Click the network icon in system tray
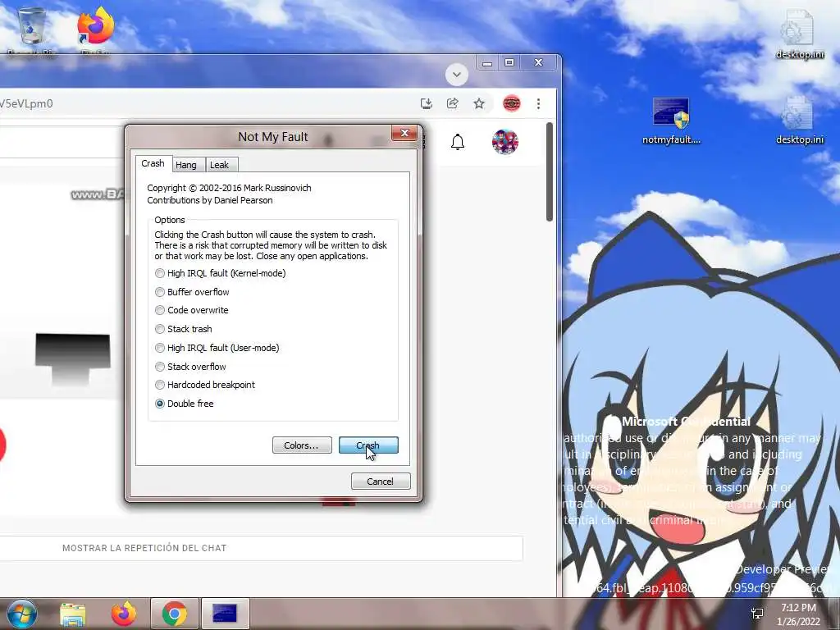Image resolution: width=840 pixels, height=630 pixels. click(x=757, y=614)
